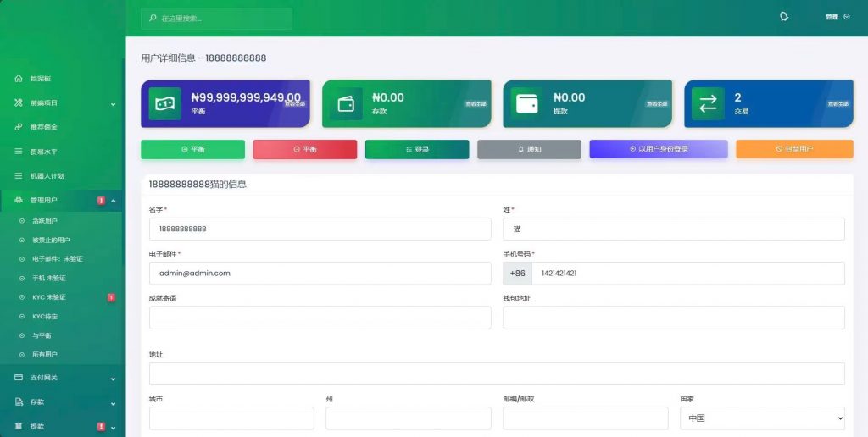Image resolution: width=868 pixels, height=437 pixels.
Task: Select 活跃用户 in the sidebar submenu
Action: coord(44,220)
